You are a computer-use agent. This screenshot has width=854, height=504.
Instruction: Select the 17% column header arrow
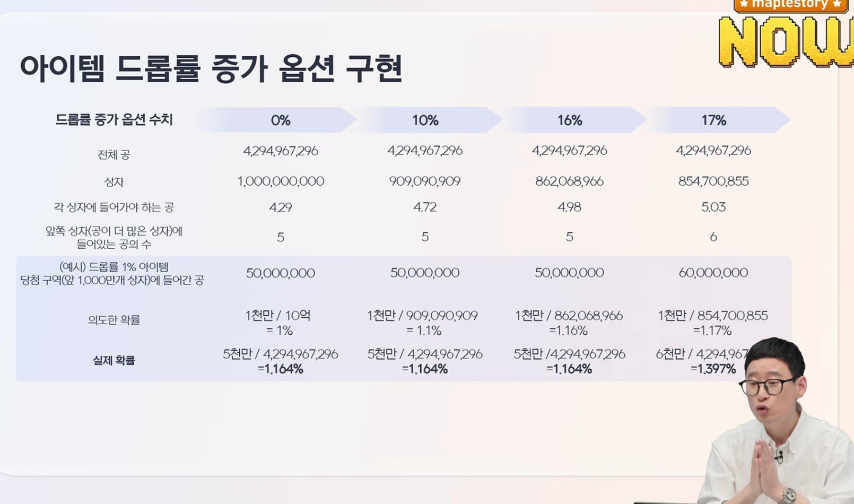(717, 120)
